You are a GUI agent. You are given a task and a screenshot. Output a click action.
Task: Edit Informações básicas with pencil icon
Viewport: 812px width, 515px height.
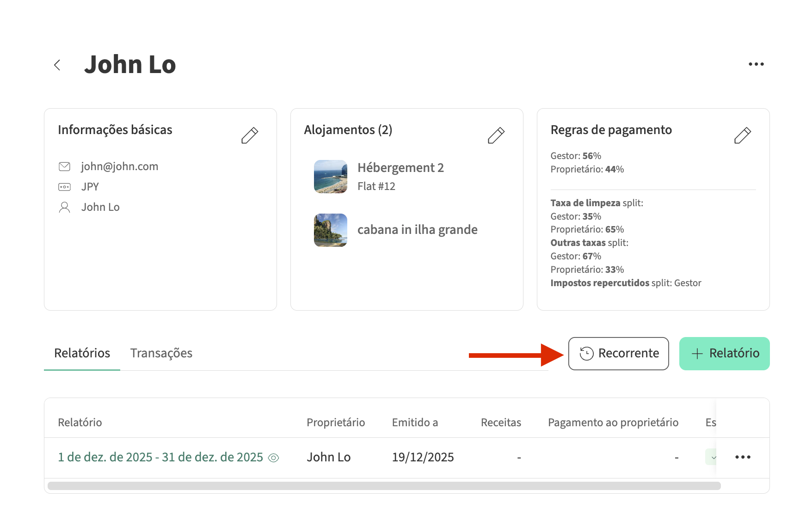250,135
